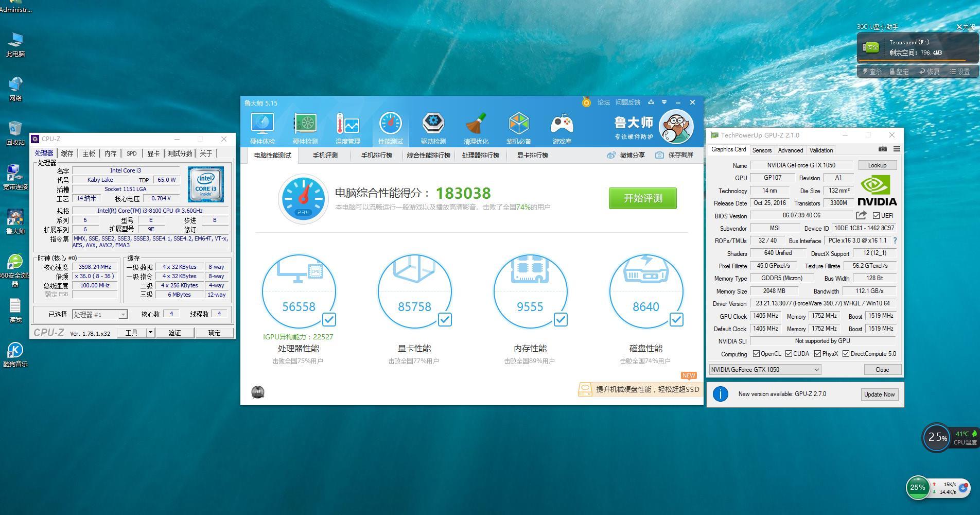Open the 驱动检测 driver detection icon

pyautogui.click(x=433, y=128)
